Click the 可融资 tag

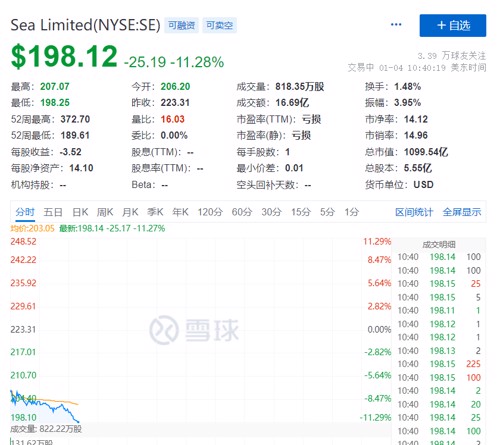pyautogui.click(x=181, y=25)
